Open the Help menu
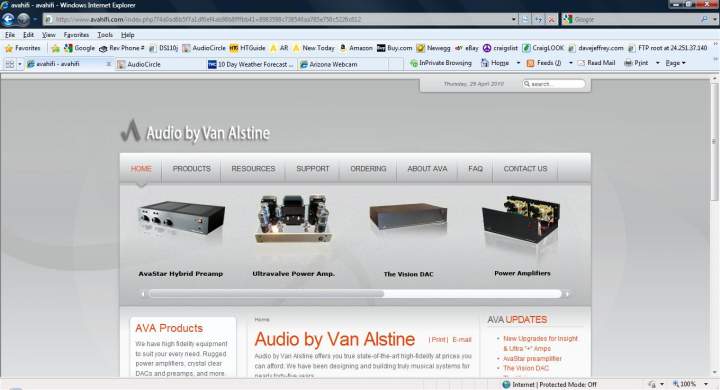720x390 pixels. click(x=128, y=35)
